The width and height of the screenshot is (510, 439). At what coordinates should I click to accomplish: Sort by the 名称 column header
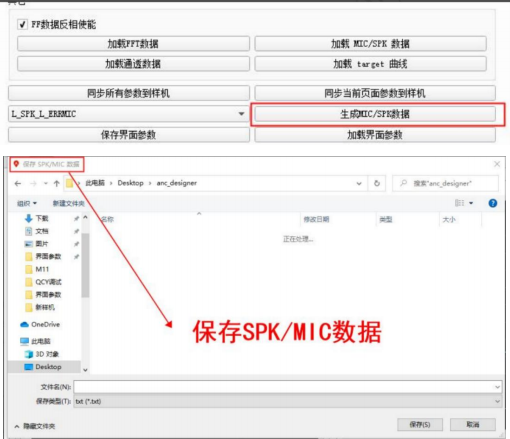click(x=107, y=219)
